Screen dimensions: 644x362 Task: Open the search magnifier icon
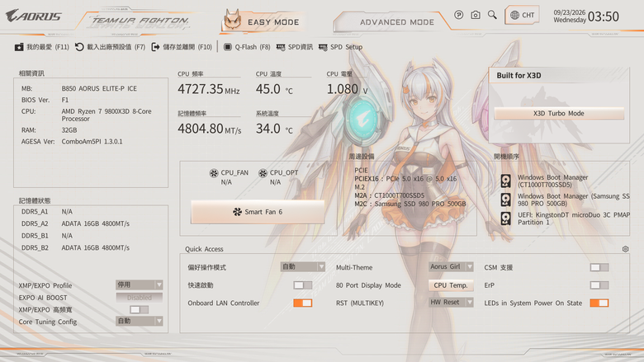492,15
